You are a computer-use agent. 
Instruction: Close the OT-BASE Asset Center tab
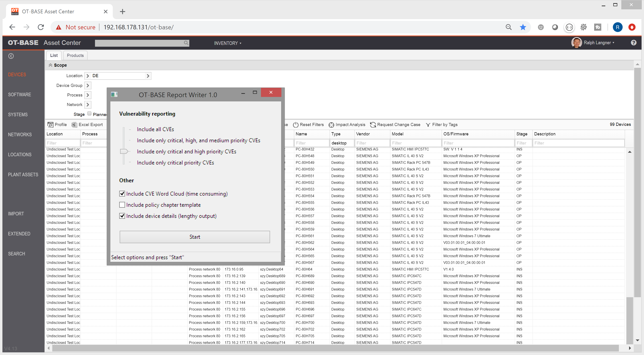click(105, 12)
